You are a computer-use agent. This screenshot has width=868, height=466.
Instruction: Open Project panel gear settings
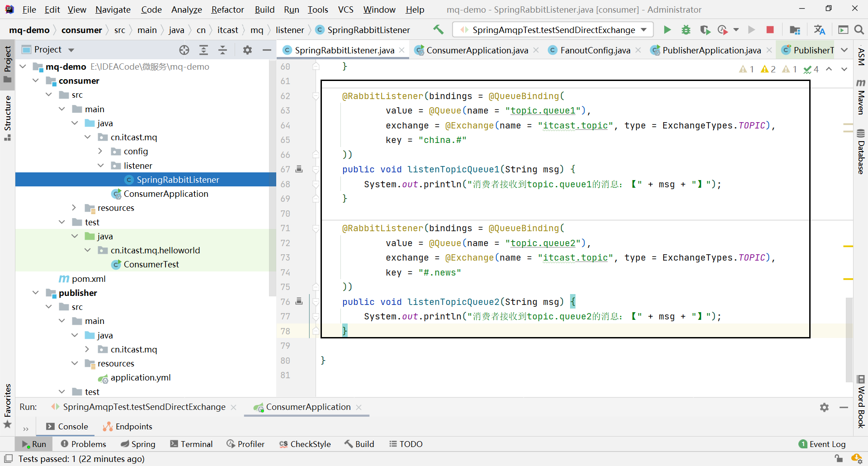point(247,50)
